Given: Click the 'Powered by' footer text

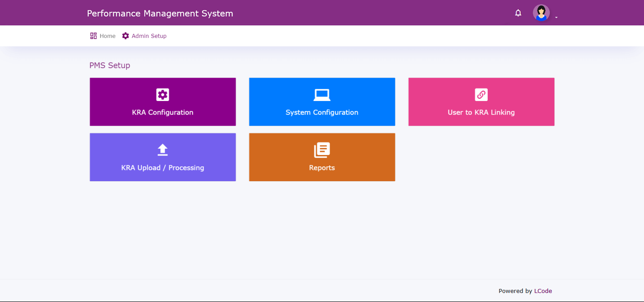Looking at the screenshot, I should click(x=515, y=291).
